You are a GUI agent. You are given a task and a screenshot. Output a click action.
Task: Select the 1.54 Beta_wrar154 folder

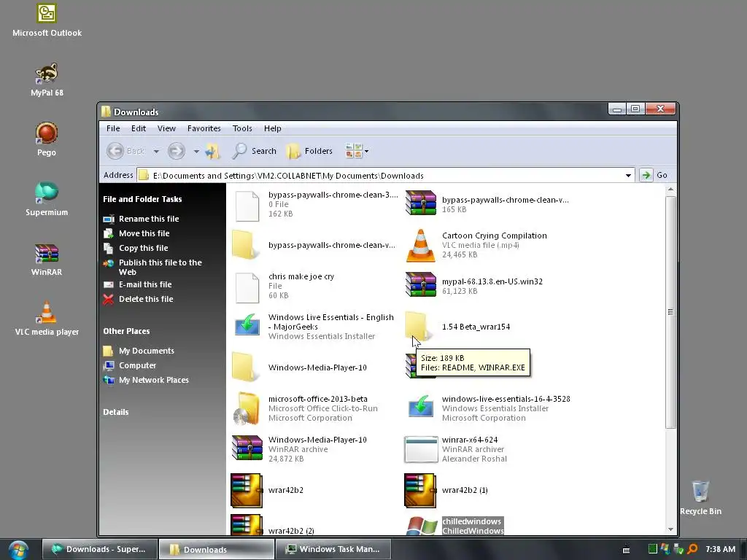pos(458,327)
